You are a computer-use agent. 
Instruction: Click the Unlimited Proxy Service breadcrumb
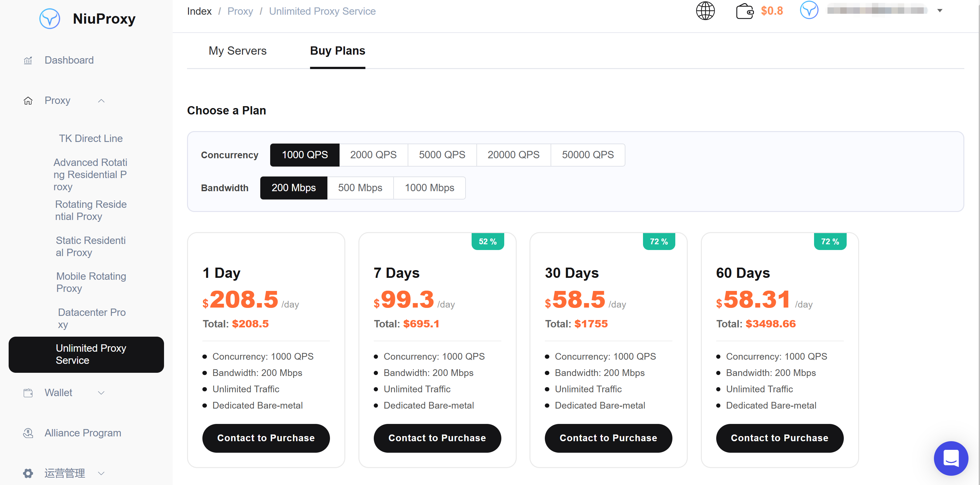pyautogui.click(x=322, y=11)
